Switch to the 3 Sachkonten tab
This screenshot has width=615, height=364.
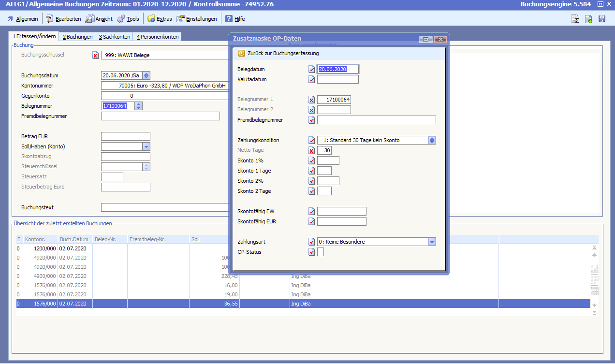click(x=115, y=37)
